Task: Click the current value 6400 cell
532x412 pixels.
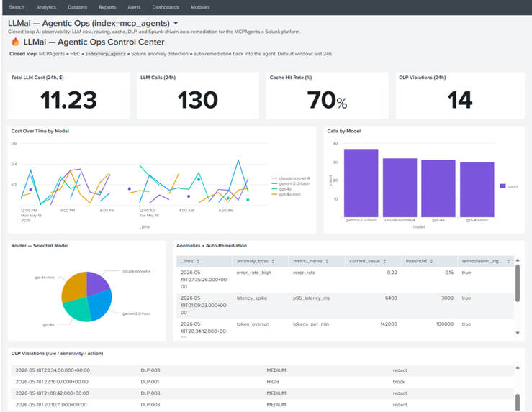Action: [391, 298]
